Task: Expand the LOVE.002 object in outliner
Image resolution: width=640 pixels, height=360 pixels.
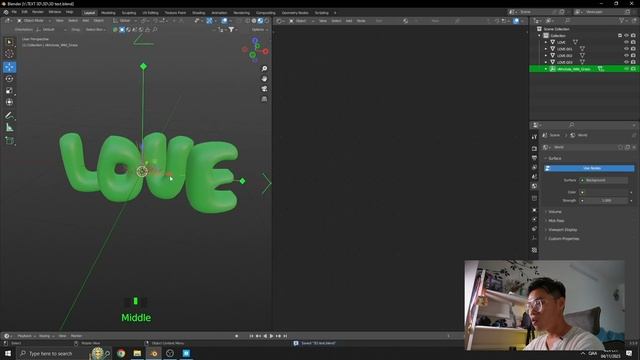Action: [546, 55]
